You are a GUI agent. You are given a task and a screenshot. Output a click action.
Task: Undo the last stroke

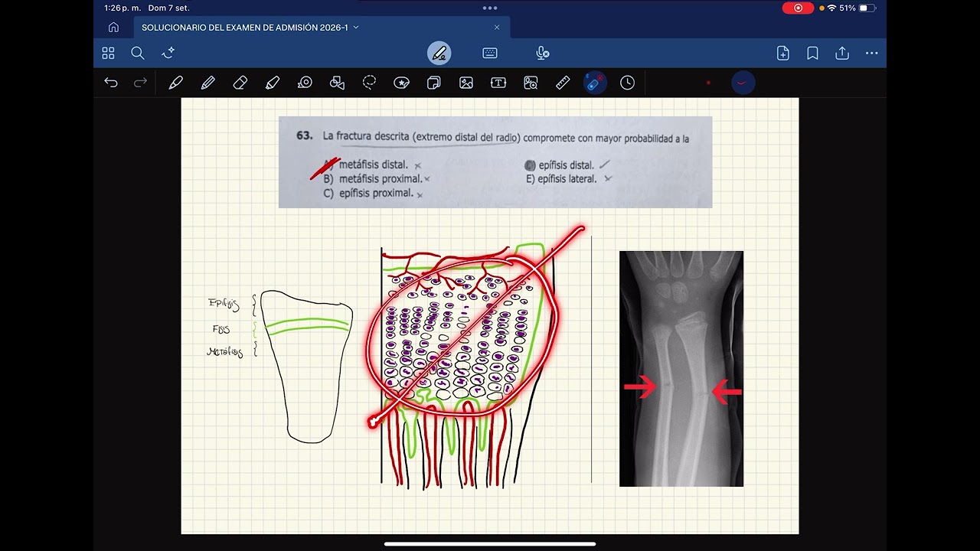point(111,83)
